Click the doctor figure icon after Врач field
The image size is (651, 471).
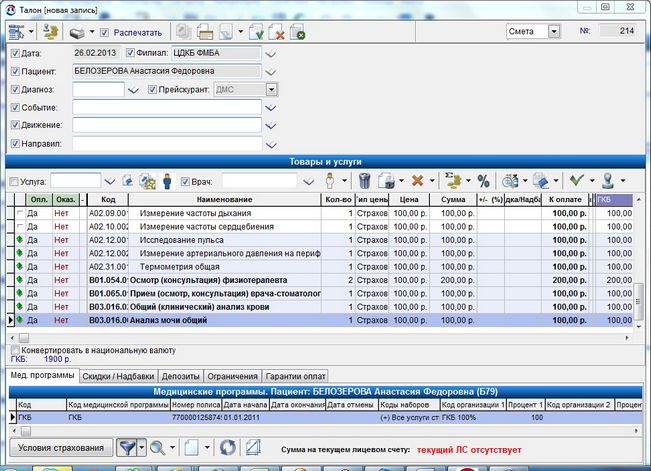[330, 181]
